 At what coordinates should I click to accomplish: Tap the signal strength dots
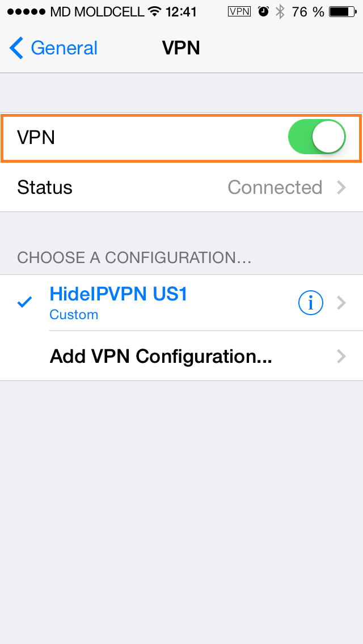26,12
